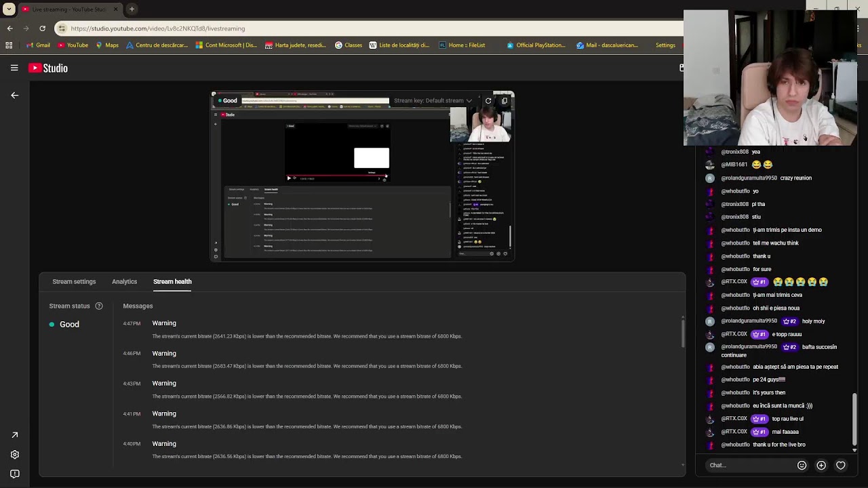Viewport: 868px width, 488px height.
Task: Click chat message 'mai faaaaa'
Action: point(785,432)
